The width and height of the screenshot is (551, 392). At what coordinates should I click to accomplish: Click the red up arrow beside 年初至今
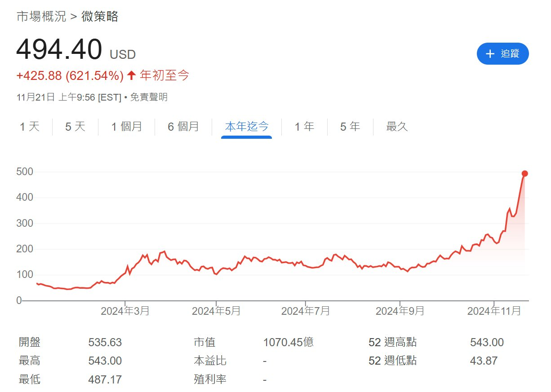point(131,75)
